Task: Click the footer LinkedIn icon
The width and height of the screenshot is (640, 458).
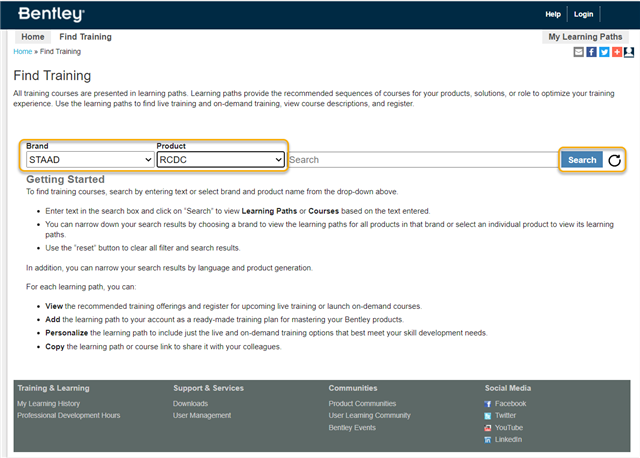Action: point(487,440)
